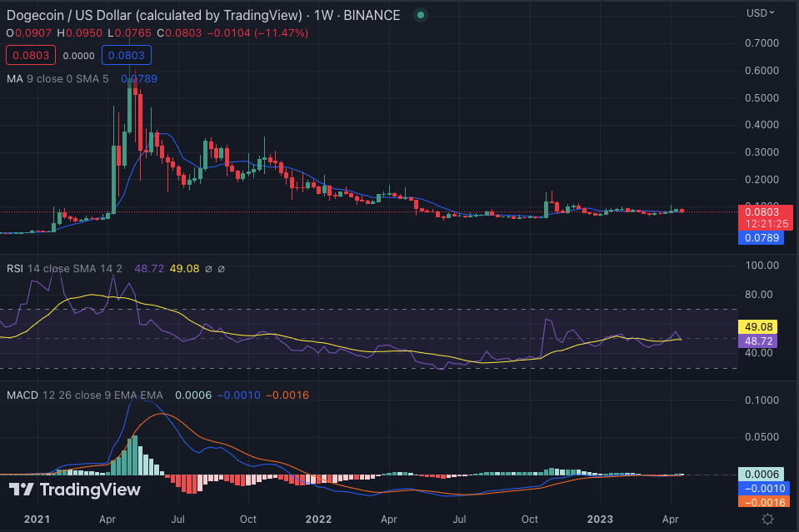Open chart settings gear icon
The height and width of the screenshot is (532, 799).
click(767, 519)
